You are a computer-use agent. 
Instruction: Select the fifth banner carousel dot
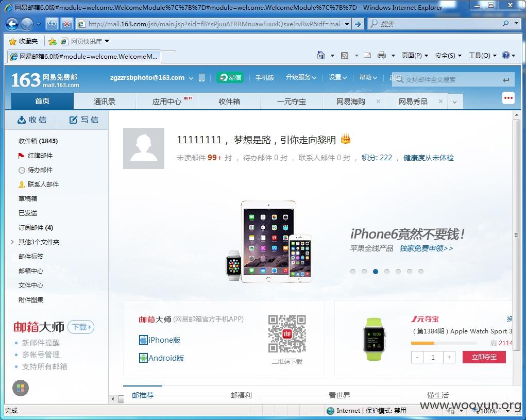398,272
